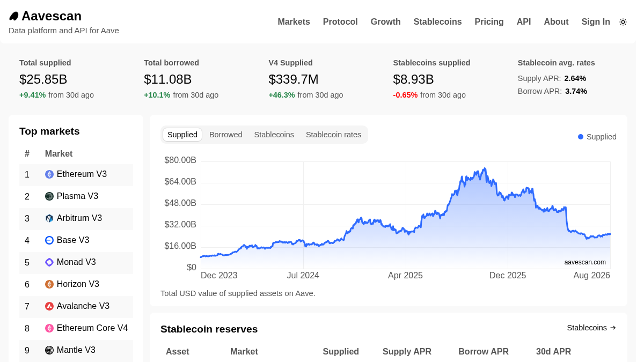This screenshot has width=644, height=362.
Task: Switch to the Stablecoin rates chart tab
Action: (333, 135)
